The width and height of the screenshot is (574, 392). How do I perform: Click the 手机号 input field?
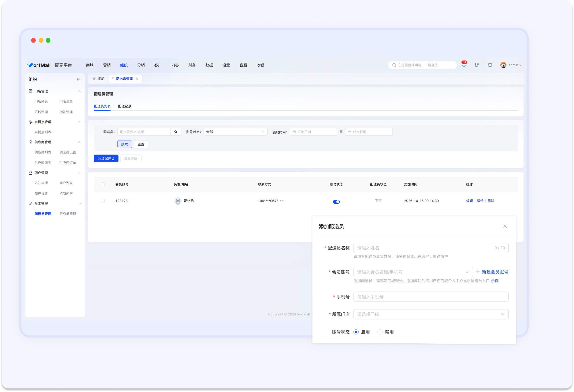(431, 297)
